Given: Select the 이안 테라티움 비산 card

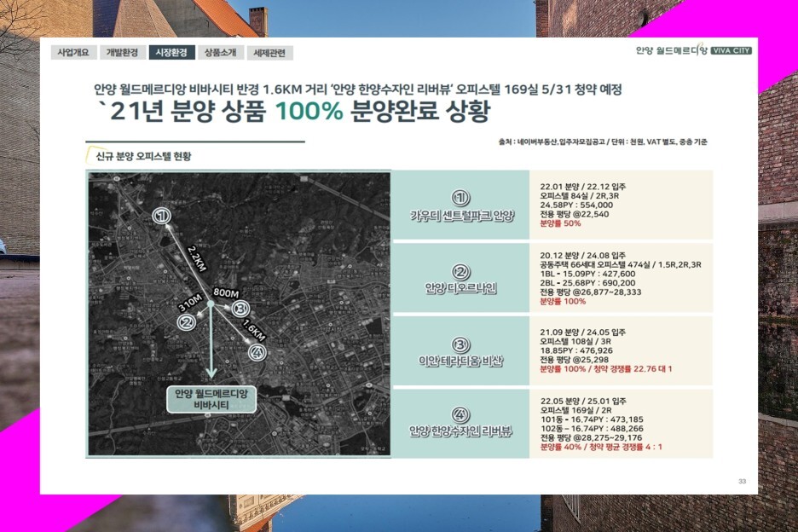Looking at the screenshot, I should (x=461, y=350).
